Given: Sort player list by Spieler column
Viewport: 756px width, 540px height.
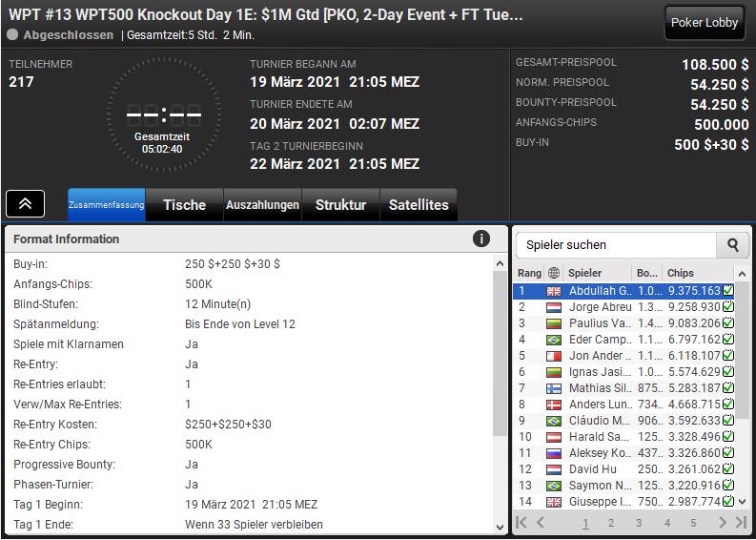Looking at the screenshot, I should [x=598, y=273].
